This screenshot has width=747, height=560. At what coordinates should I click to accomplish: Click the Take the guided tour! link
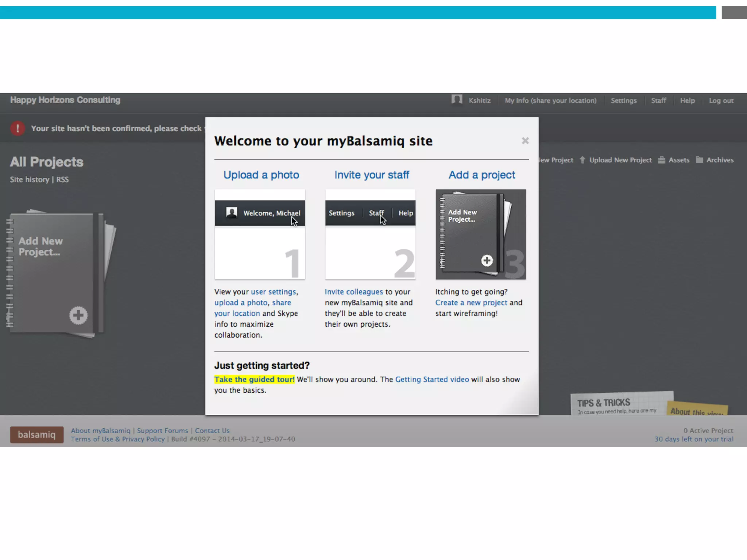[x=254, y=379]
